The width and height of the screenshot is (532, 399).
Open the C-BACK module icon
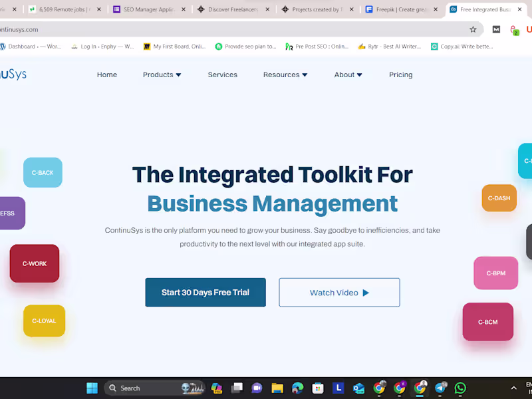(x=42, y=172)
